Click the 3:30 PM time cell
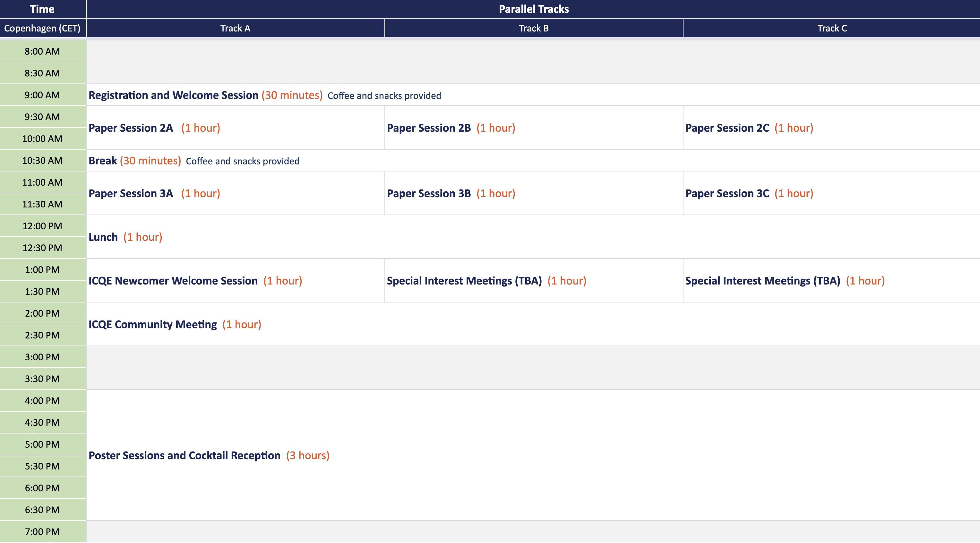Viewport: 980px width, 543px height. (43, 379)
